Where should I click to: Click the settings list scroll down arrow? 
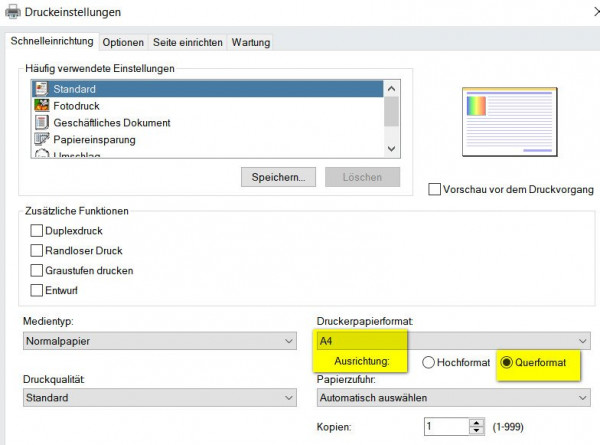pyautogui.click(x=391, y=148)
